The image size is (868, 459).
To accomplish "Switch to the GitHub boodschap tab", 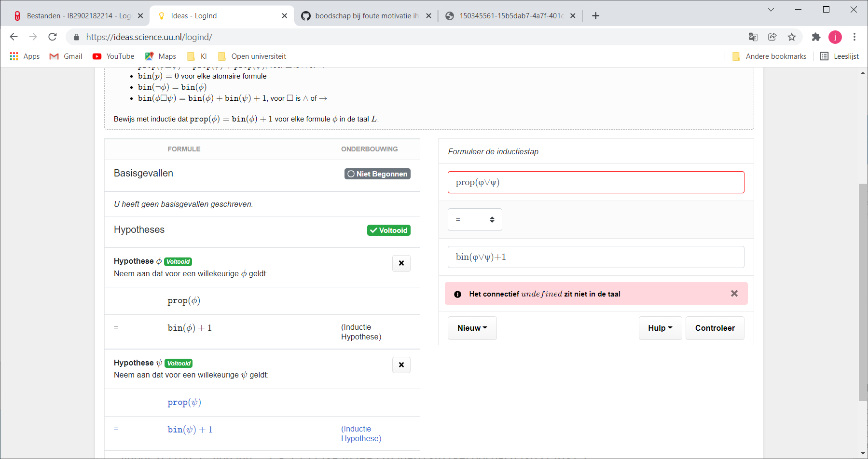I will [366, 15].
